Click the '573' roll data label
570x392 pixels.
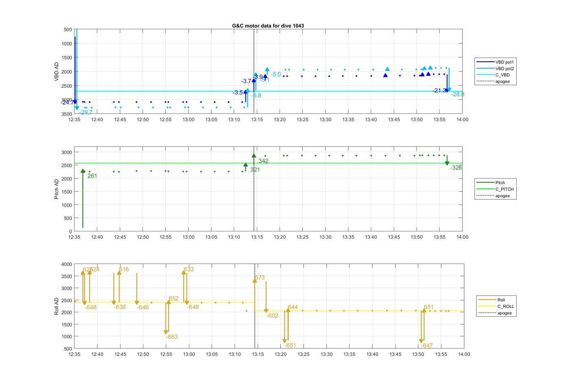[260, 278]
